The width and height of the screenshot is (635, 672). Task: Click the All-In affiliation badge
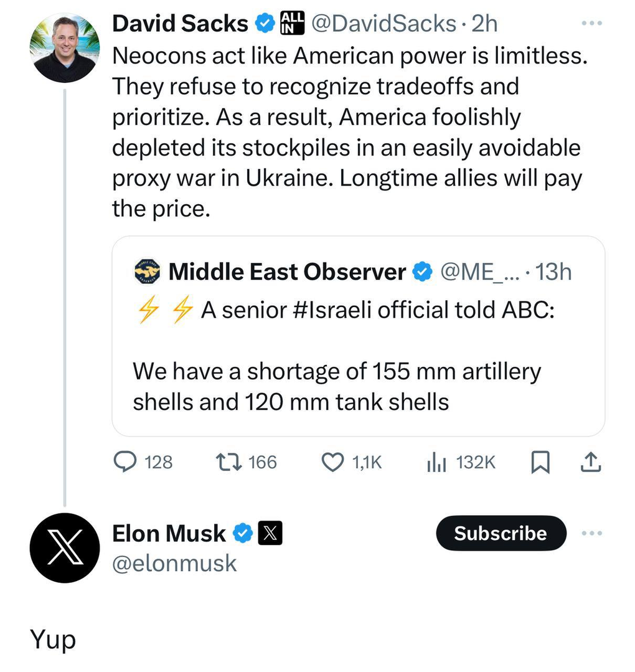(x=293, y=24)
